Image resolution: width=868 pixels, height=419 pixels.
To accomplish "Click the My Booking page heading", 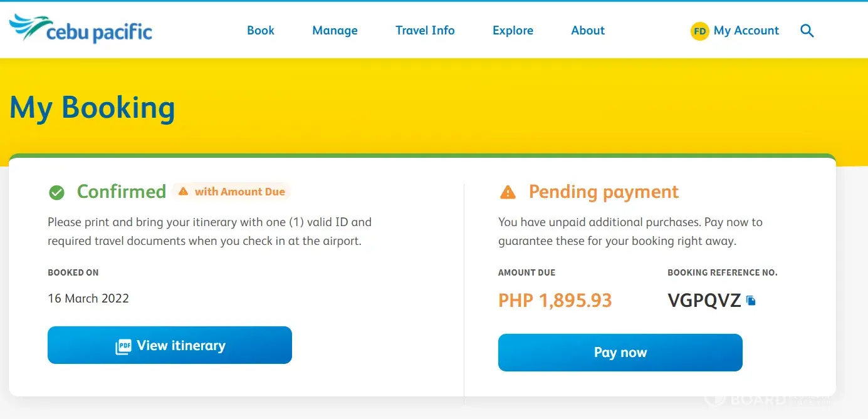I will pos(92,107).
